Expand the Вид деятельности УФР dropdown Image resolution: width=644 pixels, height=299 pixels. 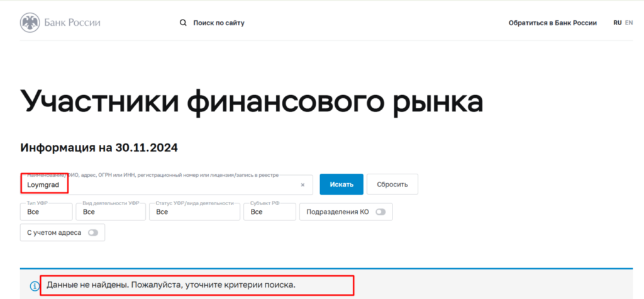111,212
